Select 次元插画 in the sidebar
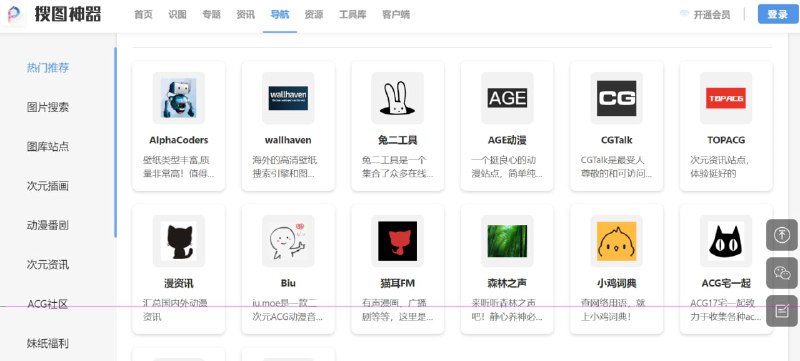The image size is (800, 361). (x=48, y=186)
